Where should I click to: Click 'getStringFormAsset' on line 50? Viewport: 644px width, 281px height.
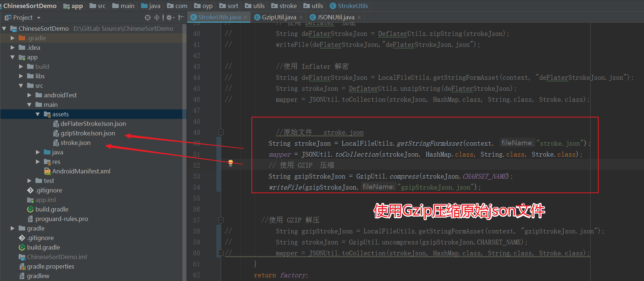pos(430,143)
